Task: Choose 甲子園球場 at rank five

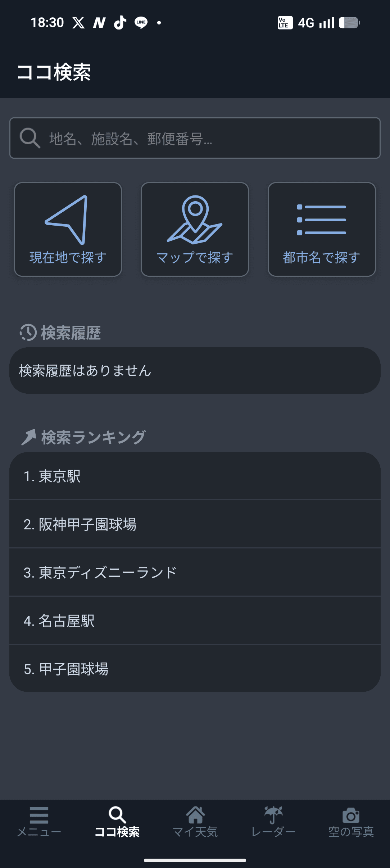Action: pyautogui.click(x=195, y=669)
